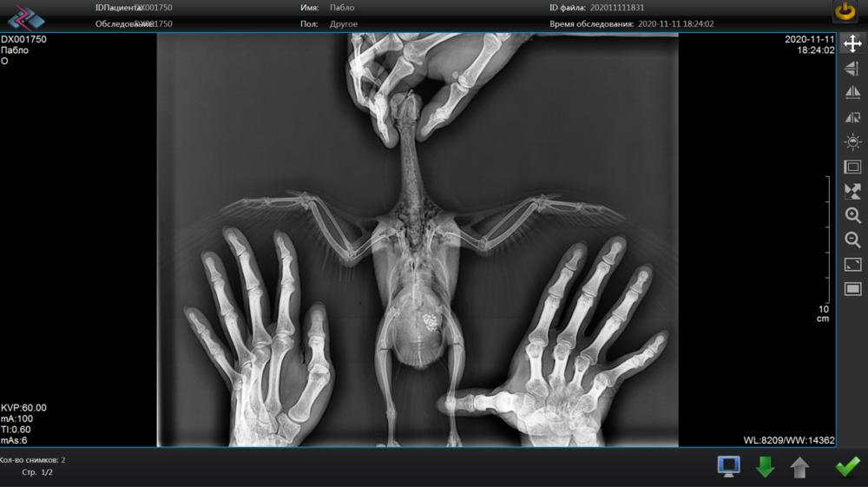Click the mAs:6 value
868x487 pixels.
(x=14, y=440)
